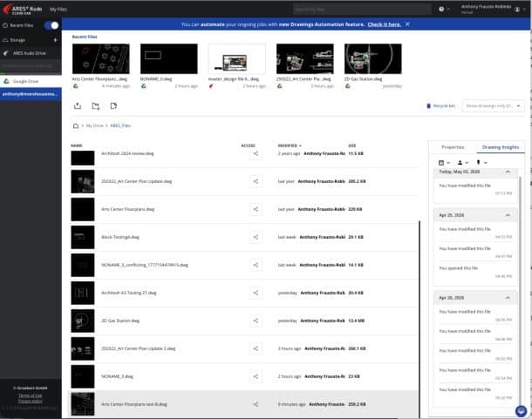Select Block-Testing6.dwg file name
532x419 pixels.
(x=120, y=237)
